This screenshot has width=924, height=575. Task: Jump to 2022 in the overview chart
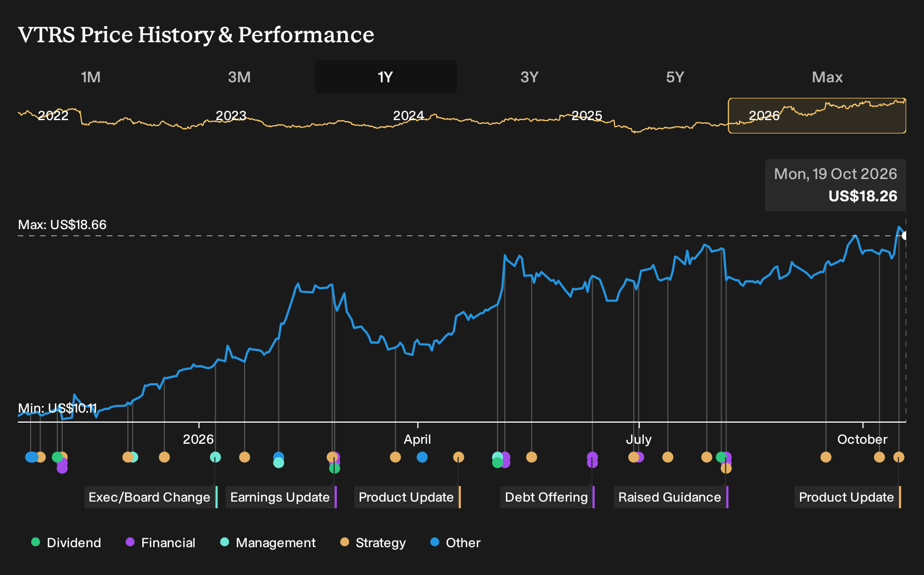tap(53, 116)
